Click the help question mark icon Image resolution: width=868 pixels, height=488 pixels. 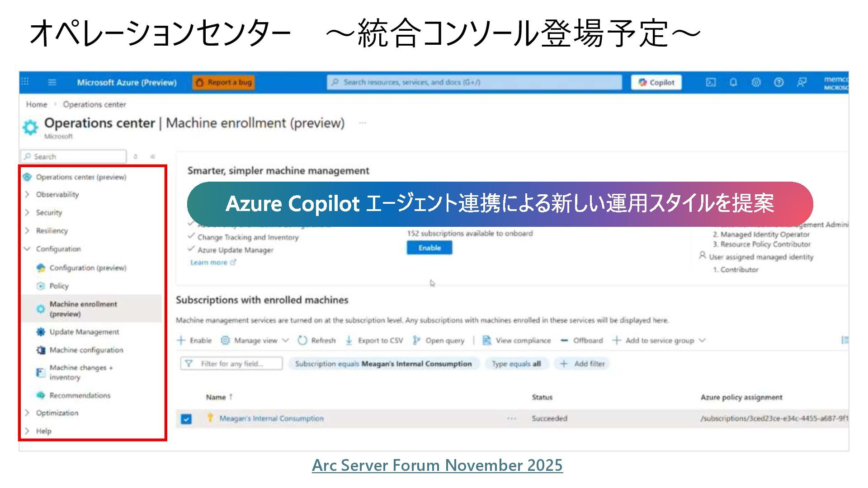click(x=778, y=82)
